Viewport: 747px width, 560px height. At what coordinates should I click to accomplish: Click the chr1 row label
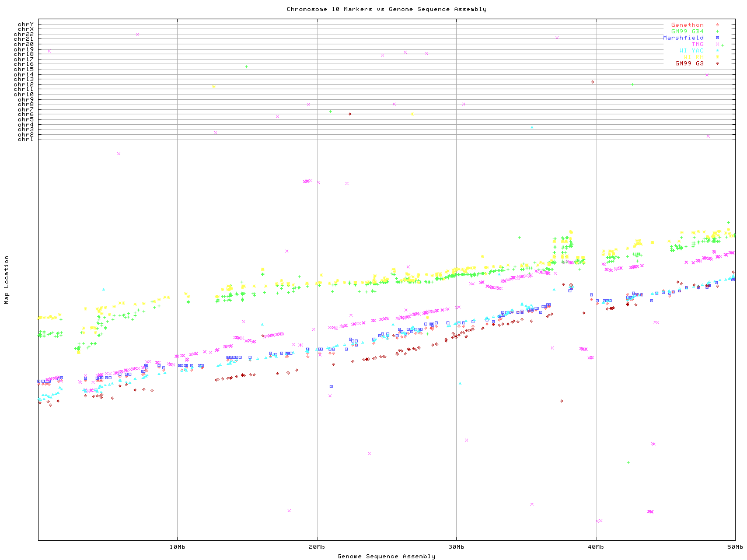(x=26, y=139)
